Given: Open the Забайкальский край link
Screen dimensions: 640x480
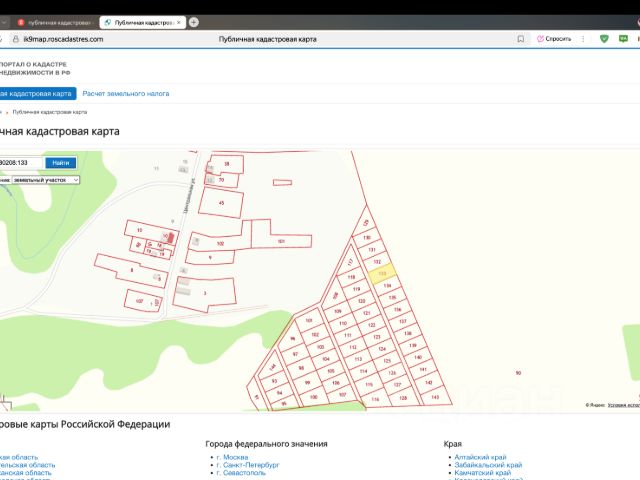Looking at the screenshot, I should [x=488, y=465].
